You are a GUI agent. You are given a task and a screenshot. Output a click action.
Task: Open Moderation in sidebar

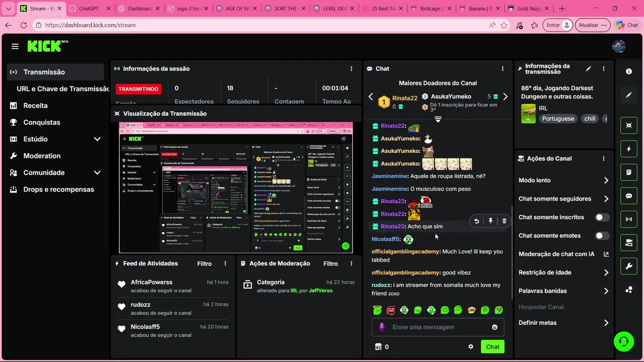point(42,156)
